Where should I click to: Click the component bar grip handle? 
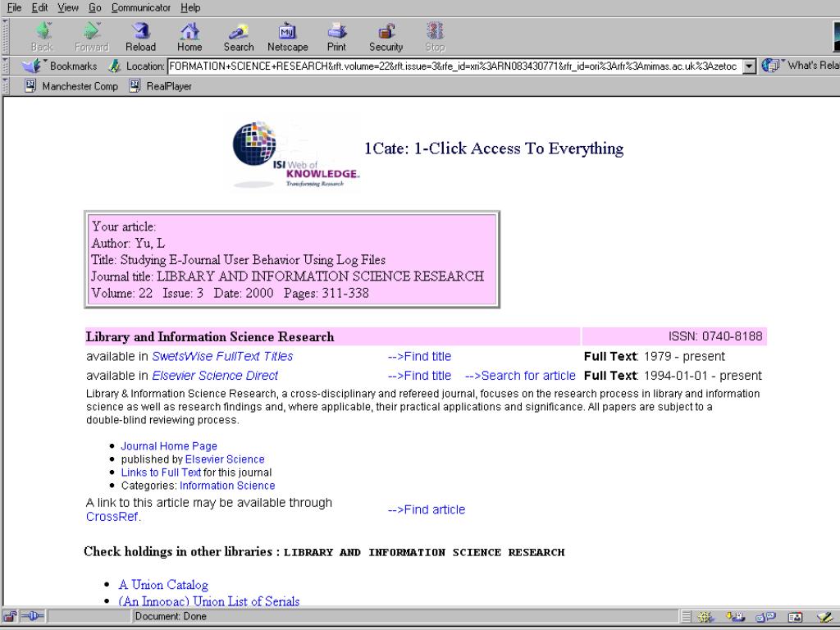(687, 617)
